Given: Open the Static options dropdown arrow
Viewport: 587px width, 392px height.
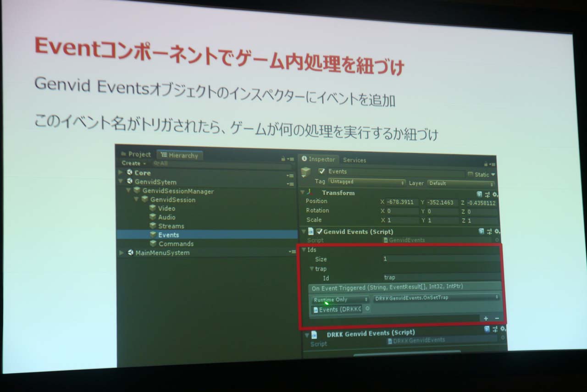Looking at the screenshot, I should click(493, 175).
